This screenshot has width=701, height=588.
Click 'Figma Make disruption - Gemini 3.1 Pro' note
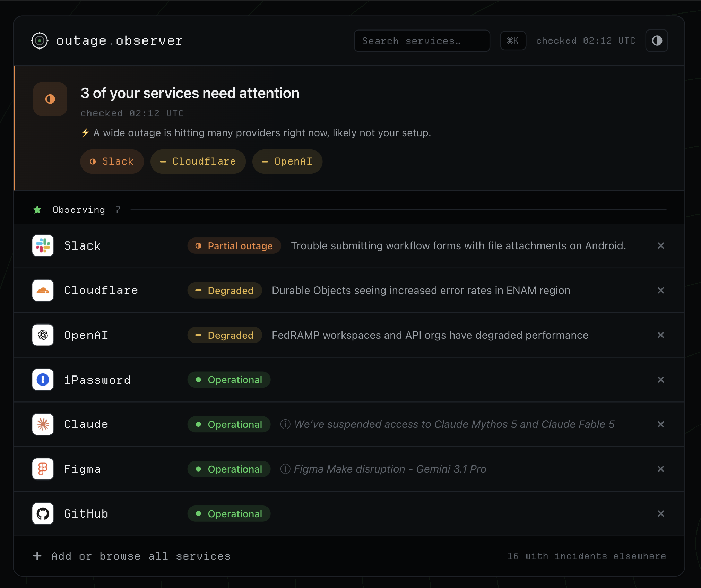tap(390, 469)
